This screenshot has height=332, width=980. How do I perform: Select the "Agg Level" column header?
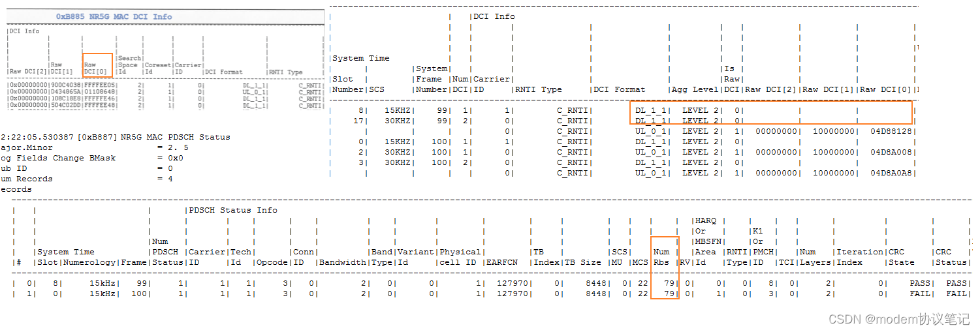tap(695, 89)
